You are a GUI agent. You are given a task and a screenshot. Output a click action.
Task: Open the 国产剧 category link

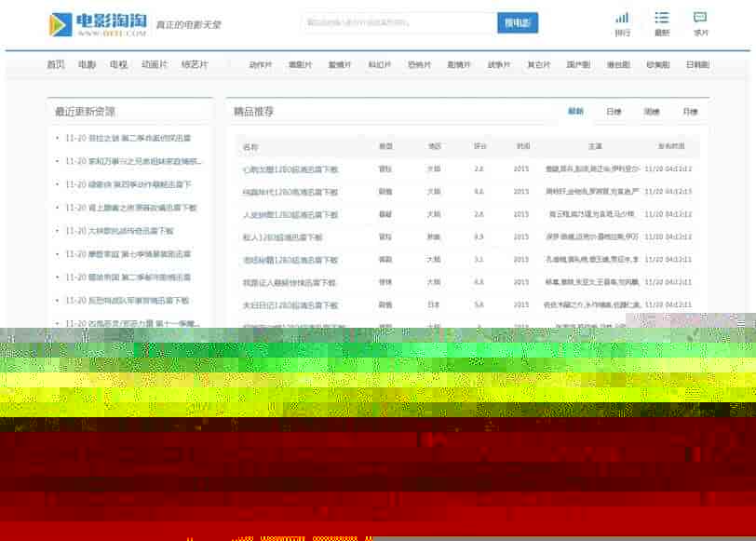[x=578, y=65]
